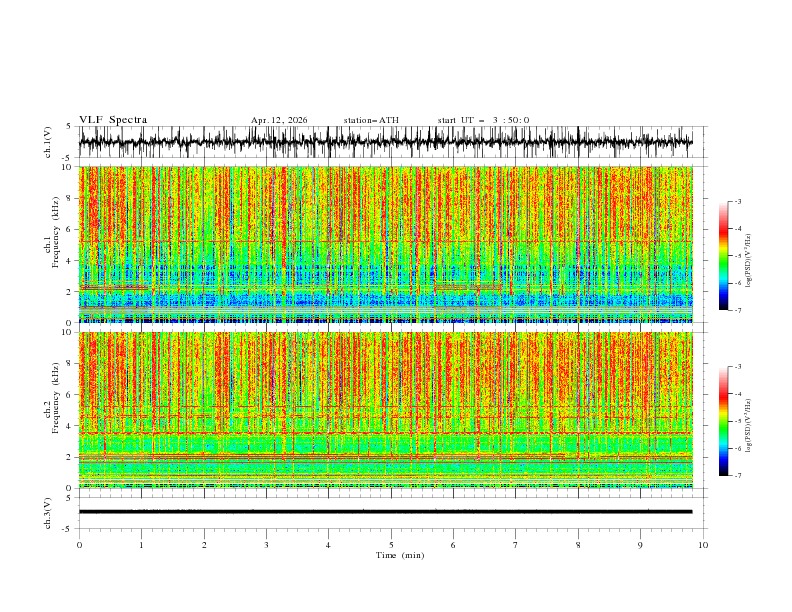
Task: Click the "station=ATH" label
Action: 371,120
